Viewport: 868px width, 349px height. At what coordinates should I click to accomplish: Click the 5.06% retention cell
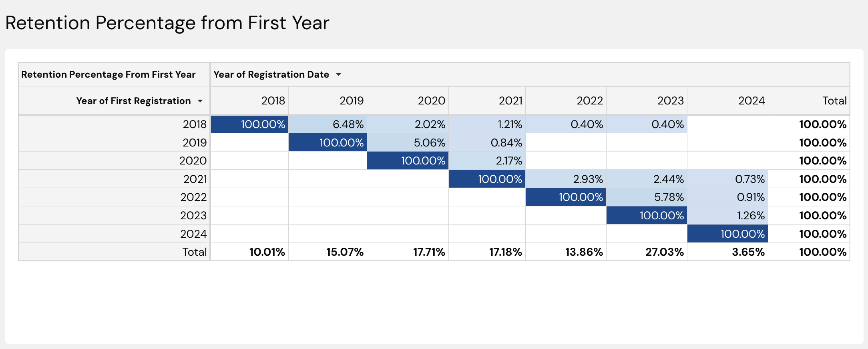[x=429, y=142]
